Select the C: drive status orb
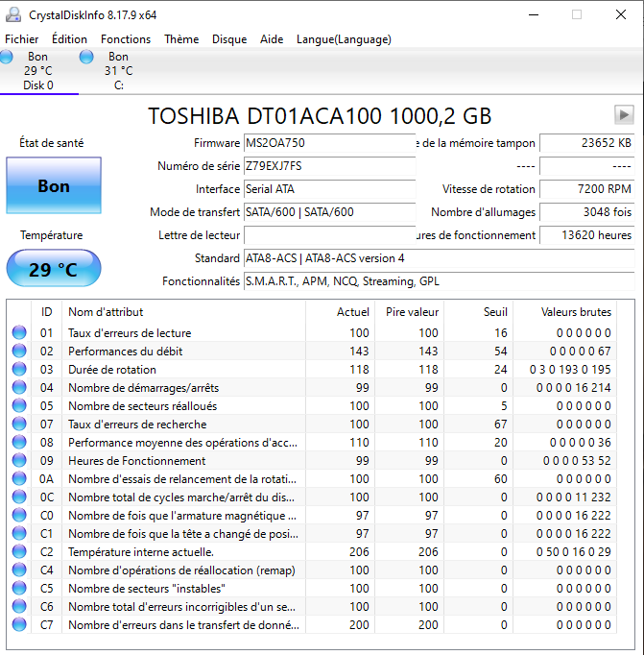Viewport: 644px width, 655px height. [86, 57]
